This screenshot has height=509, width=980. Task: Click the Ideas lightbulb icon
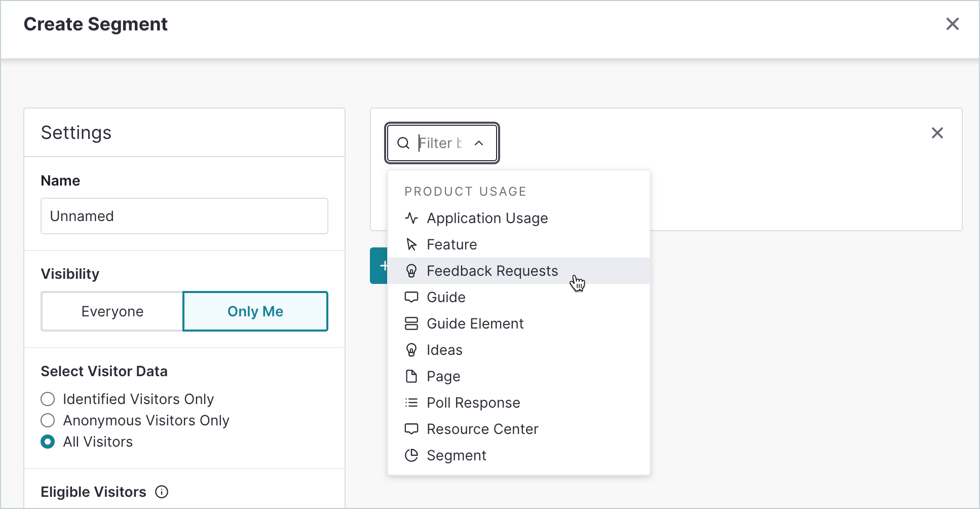(411, 350)
